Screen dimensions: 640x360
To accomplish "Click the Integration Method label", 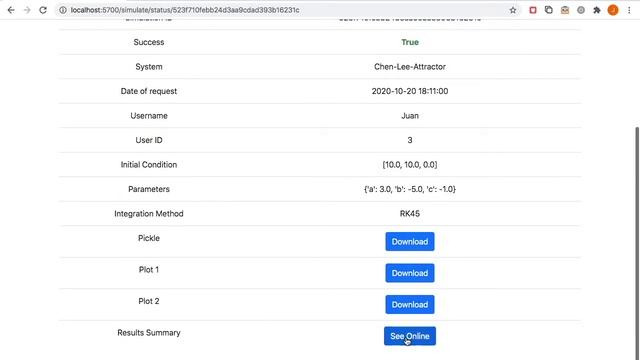I will coord(149,213).
